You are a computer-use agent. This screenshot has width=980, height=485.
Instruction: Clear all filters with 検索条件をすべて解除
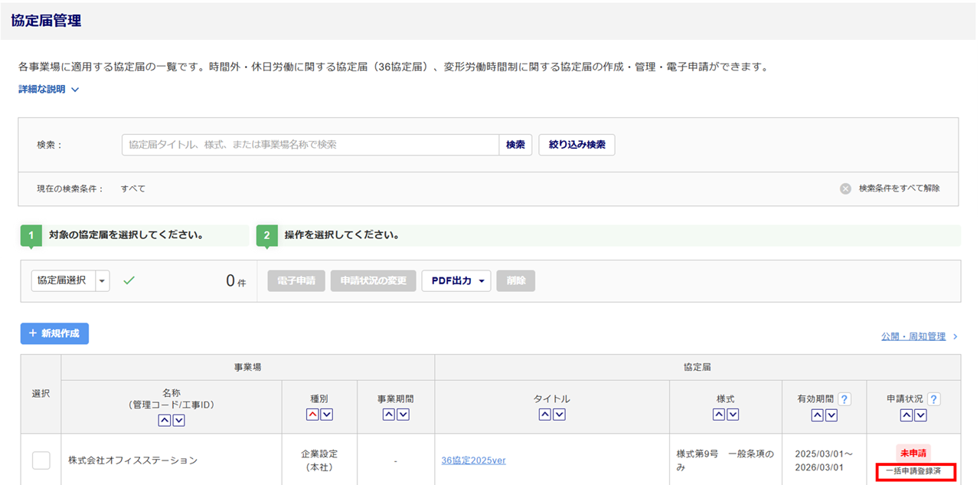pos(890,188)
